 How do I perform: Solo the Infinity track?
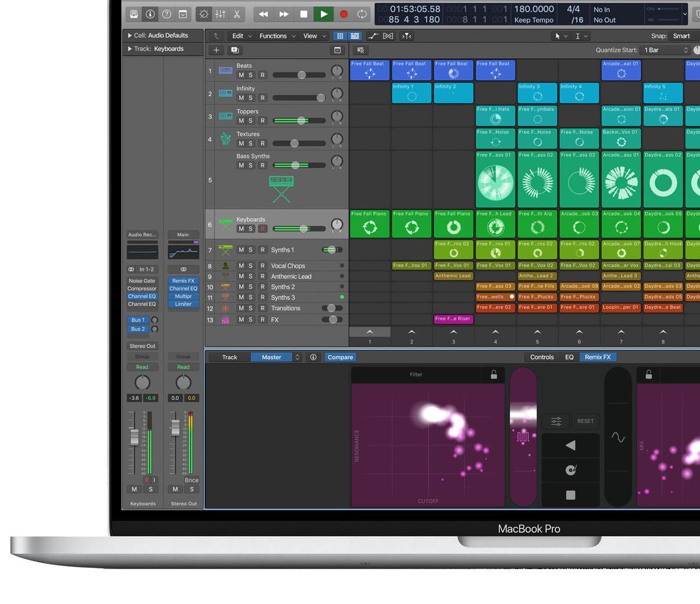pyautogui.click(x=251, y=98)
